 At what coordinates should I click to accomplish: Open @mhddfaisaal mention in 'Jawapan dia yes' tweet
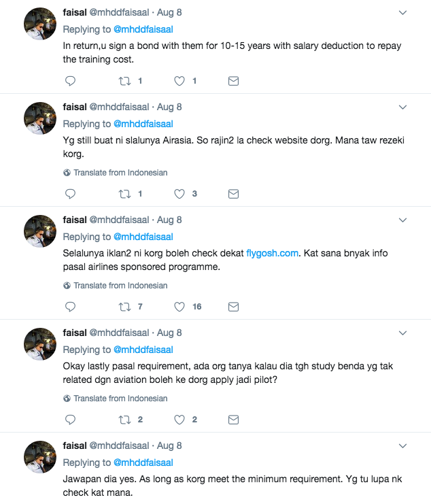(x=143, y=463)
